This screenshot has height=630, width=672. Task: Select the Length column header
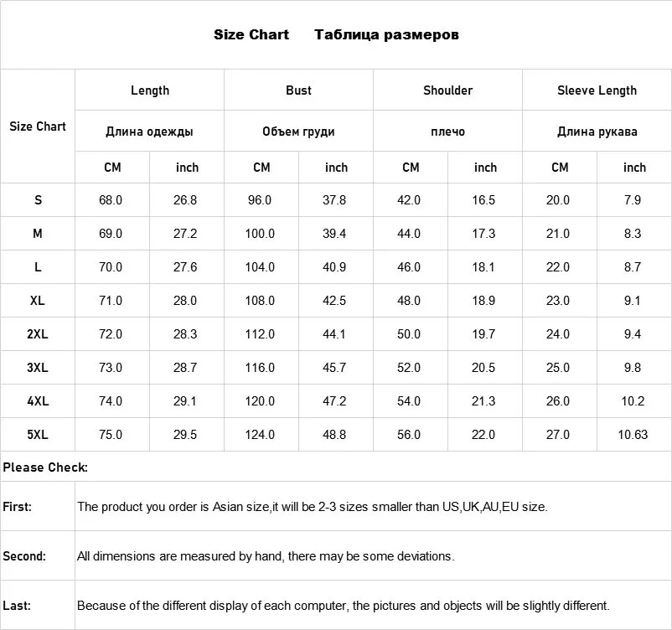click(150, 90)
